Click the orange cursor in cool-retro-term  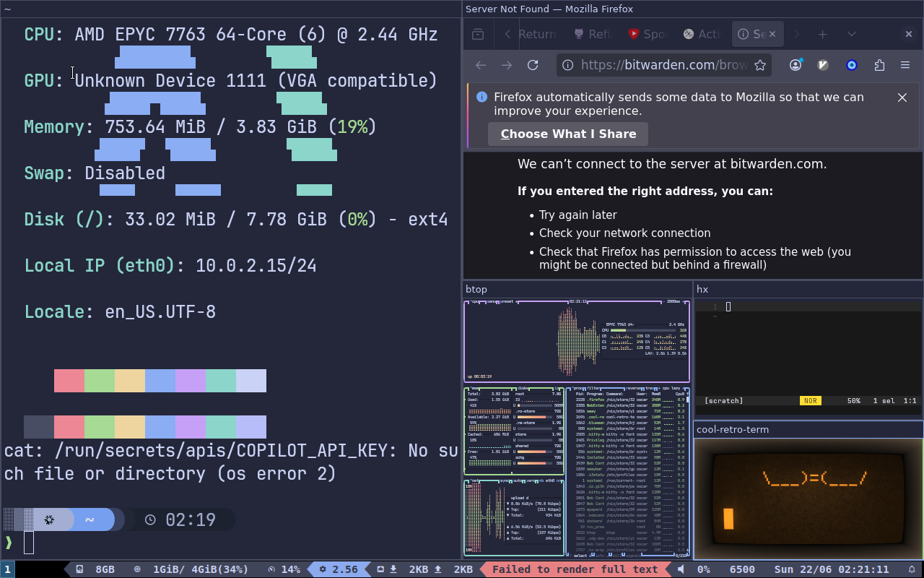coord(728,519)
